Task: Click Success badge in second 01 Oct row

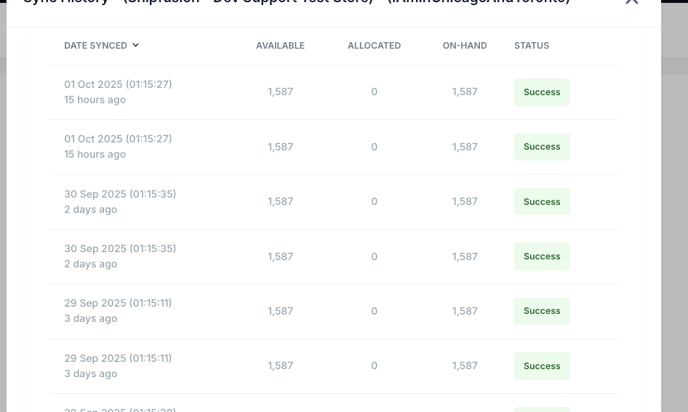Action: click(x=542, y=147)
